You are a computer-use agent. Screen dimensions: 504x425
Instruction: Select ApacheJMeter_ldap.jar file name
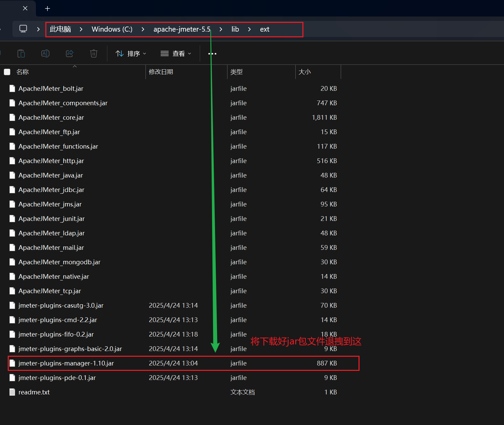[x=51, y=233]
